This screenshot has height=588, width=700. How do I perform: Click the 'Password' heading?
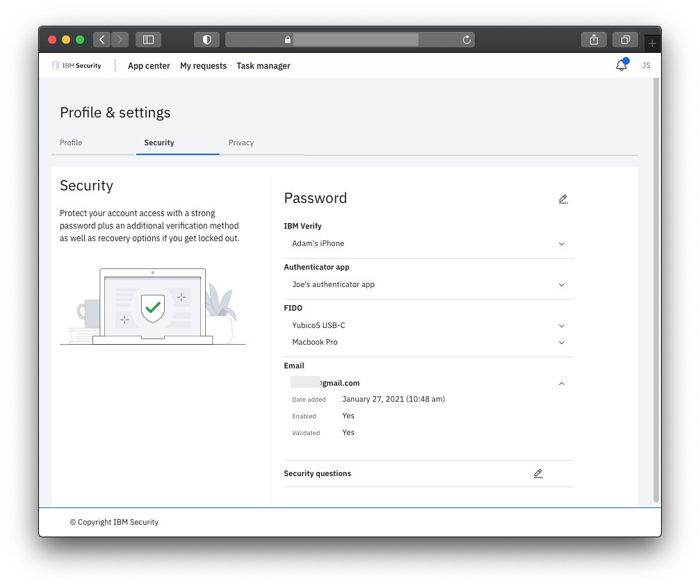coord(315,198)
